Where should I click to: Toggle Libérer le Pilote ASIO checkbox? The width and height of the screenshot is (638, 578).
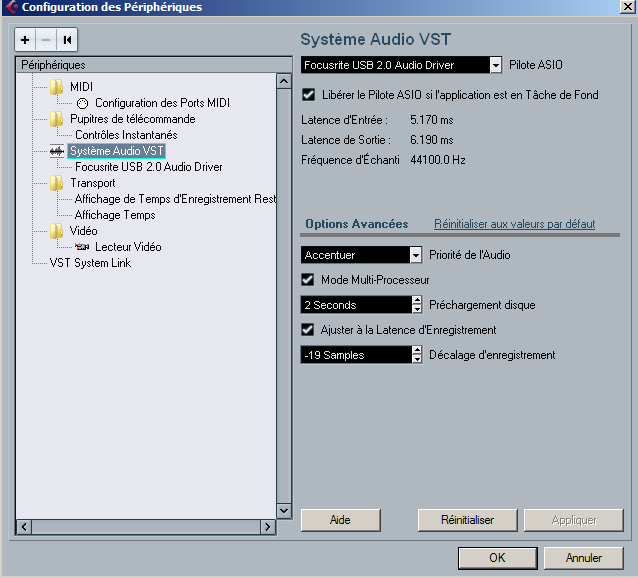click(x=309, y=95)
